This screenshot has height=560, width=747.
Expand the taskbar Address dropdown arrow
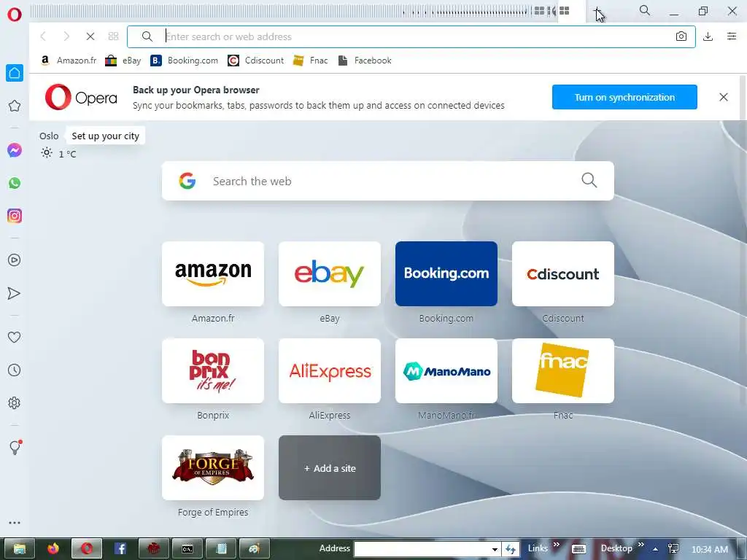tap(495, 549)
